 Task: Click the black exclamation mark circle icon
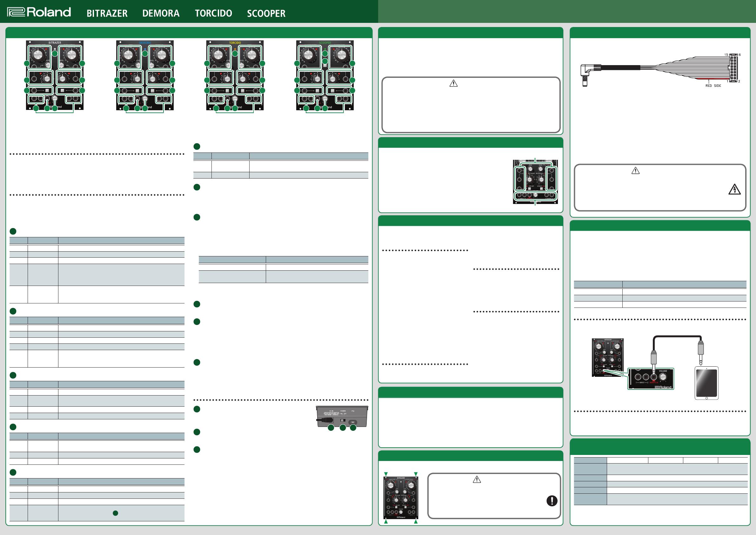[x=552, y=501]
